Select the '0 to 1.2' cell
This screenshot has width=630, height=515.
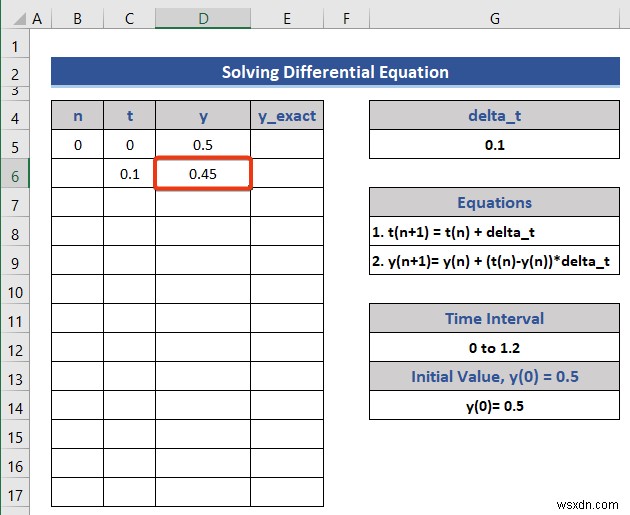pyautogui.click(x=495, y=347)
